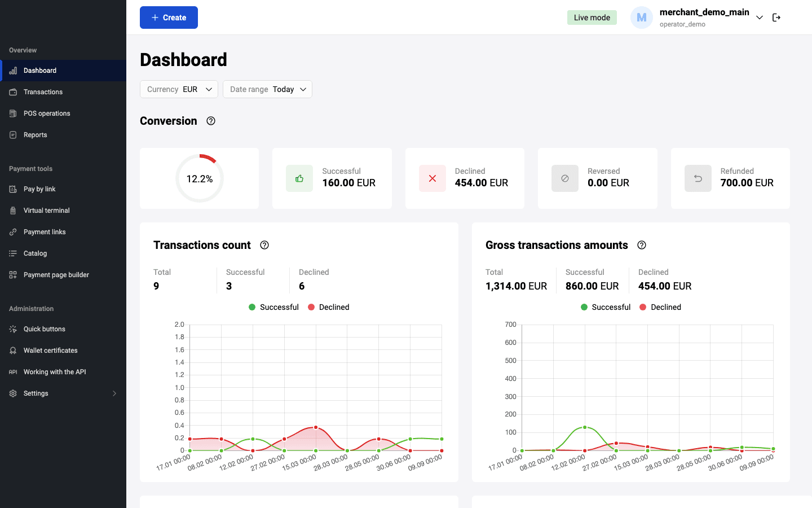Open the Date range Today dropdown
This screenshot has width=812, height=508.
click(267, 89)
